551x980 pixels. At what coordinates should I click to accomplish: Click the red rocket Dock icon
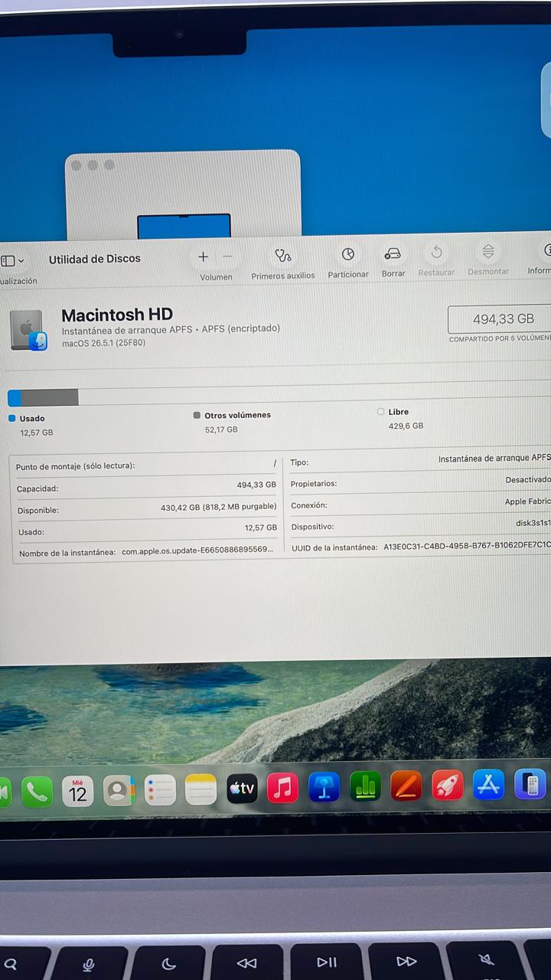(448, 785)
